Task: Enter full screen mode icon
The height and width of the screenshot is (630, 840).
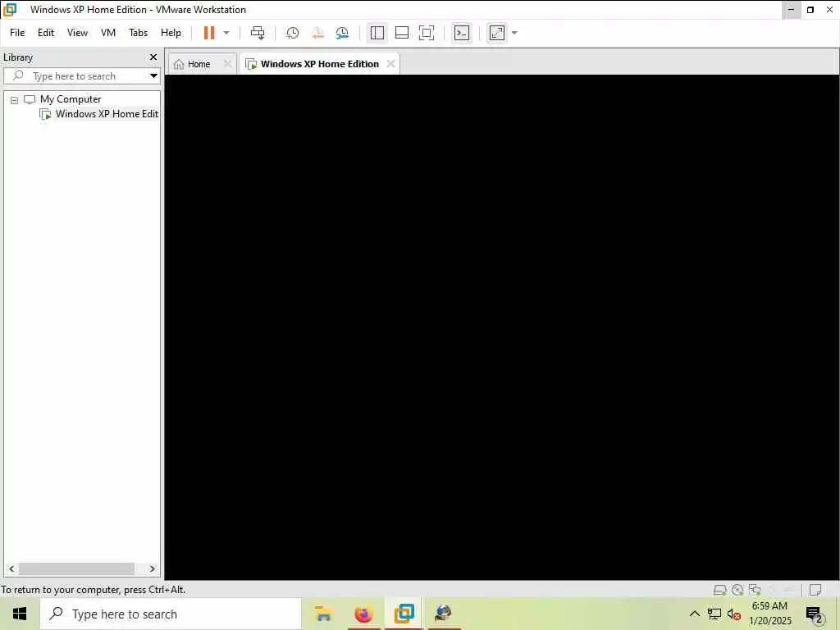Action: tap(427, 33)
